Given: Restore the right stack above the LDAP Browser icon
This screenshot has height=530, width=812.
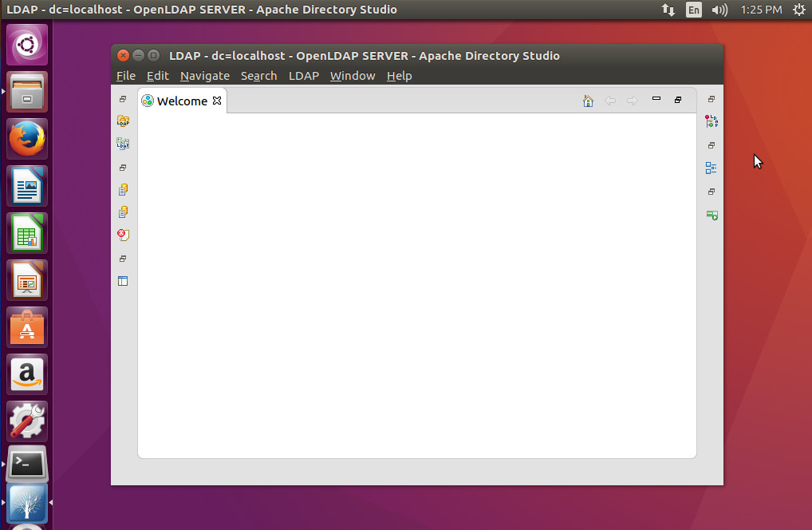Looking at the screenshot, I should tap(711, 99).
